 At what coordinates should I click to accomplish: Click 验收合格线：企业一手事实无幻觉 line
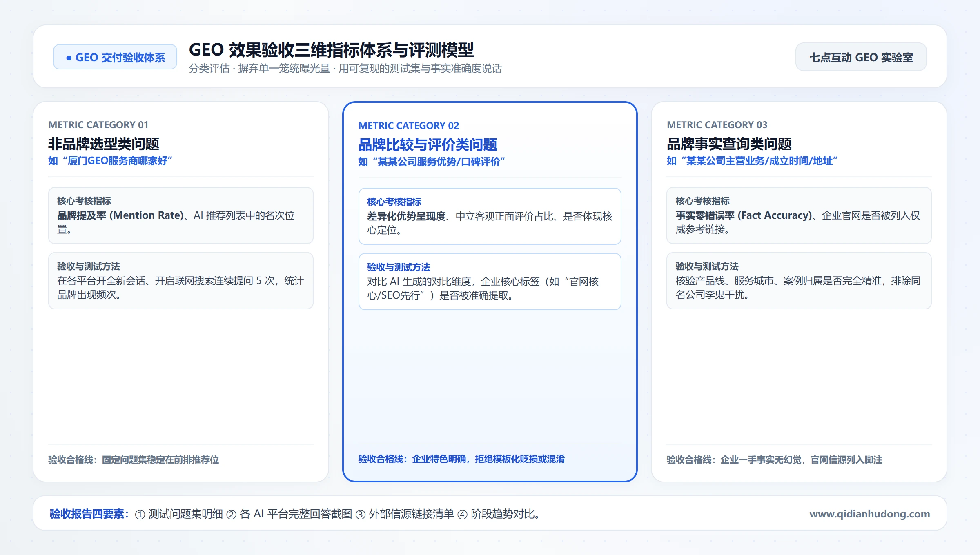(x=775, y=460)
